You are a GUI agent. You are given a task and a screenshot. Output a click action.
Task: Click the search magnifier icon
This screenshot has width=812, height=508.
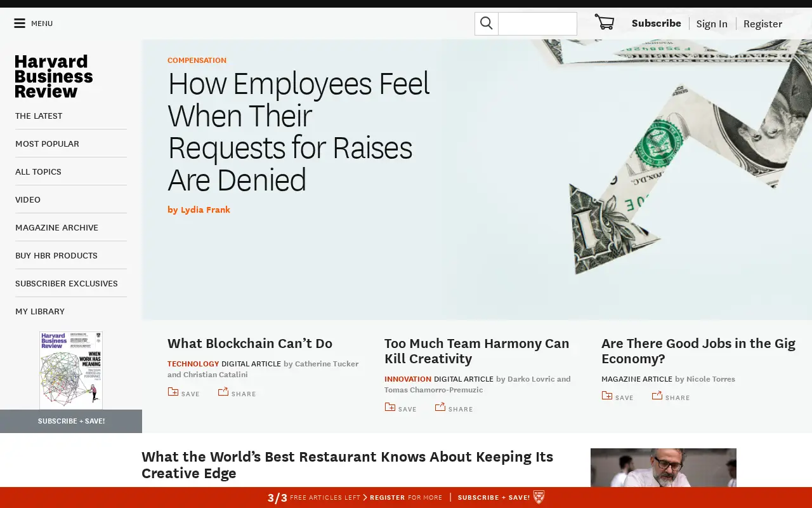(x=487, y=23)
